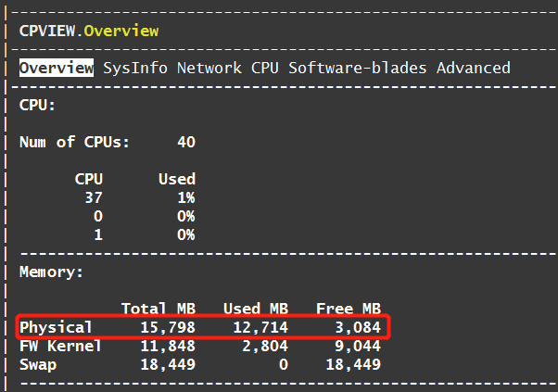Click the Memory section heading
The width and height of the screenshot is (558, 392).
coord(51,272)
